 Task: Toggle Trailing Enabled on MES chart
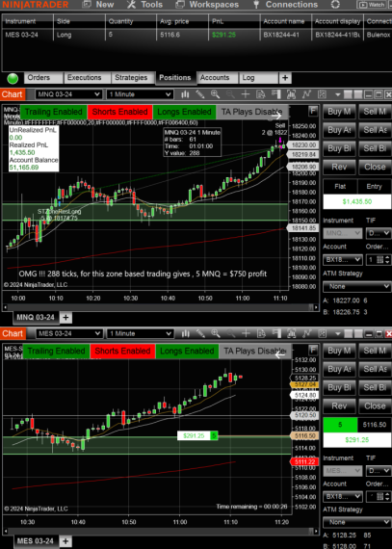click(x=56, y=351)
